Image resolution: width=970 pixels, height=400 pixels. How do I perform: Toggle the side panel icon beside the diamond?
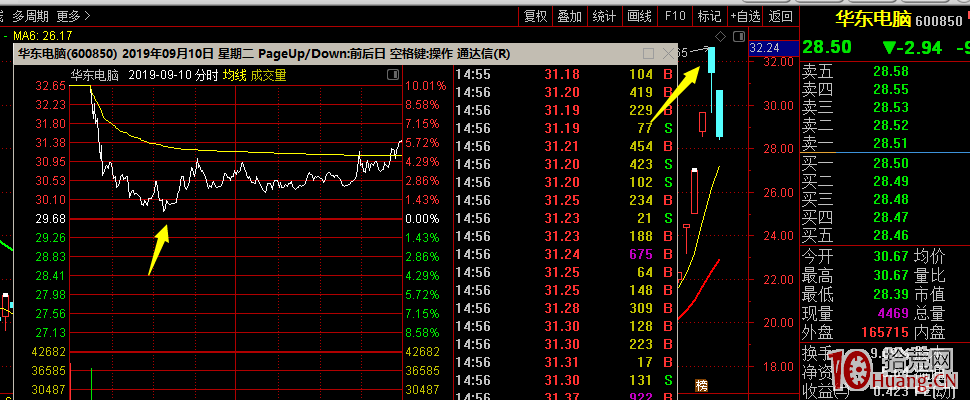point(739,36)
